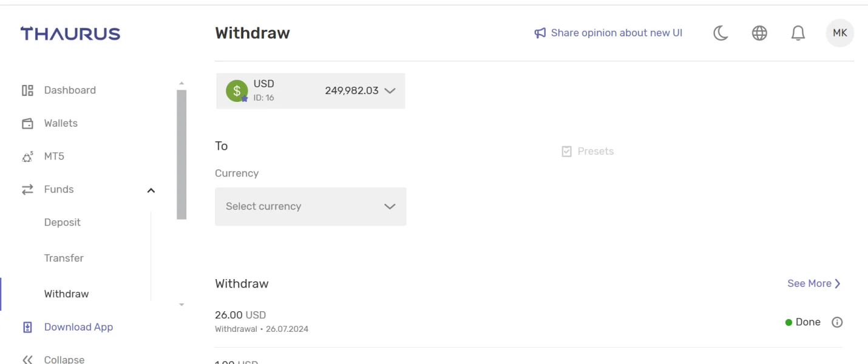Go to the Transfer menu item

pyautogui.click(x=64, y=258)
